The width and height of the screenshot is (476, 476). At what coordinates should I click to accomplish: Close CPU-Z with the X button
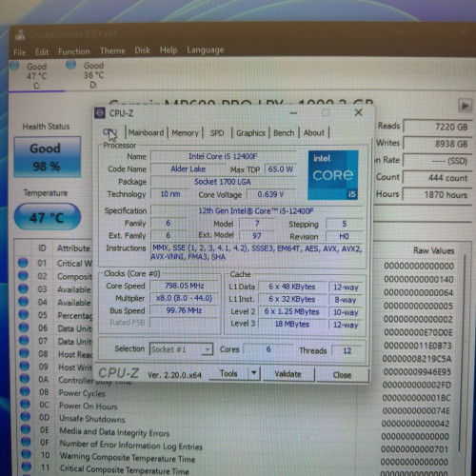click(x=359, y=112)
